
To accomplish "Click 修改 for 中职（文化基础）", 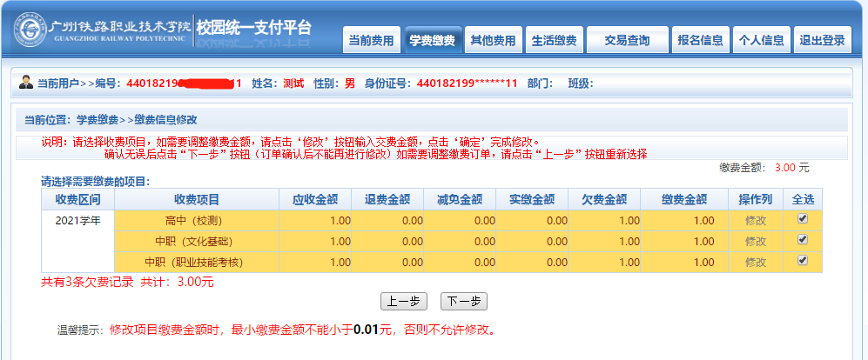I will pos(755,241).
